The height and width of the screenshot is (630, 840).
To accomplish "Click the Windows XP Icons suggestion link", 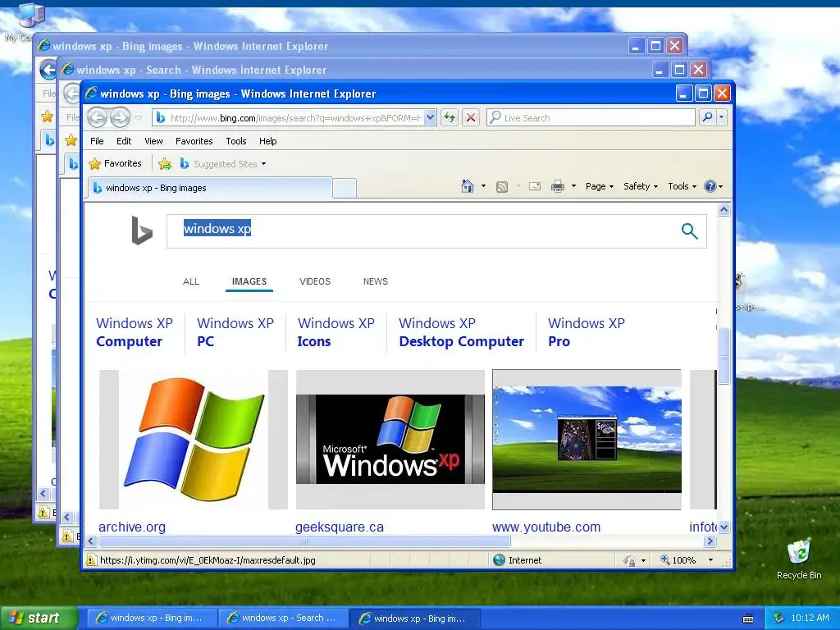I will [x=336, y=332].
